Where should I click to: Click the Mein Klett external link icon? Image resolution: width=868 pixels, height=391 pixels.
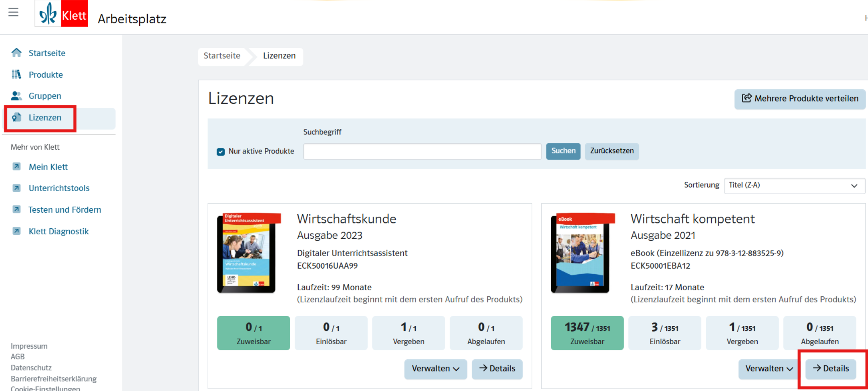pyautogui.click(x=17, y=167)
